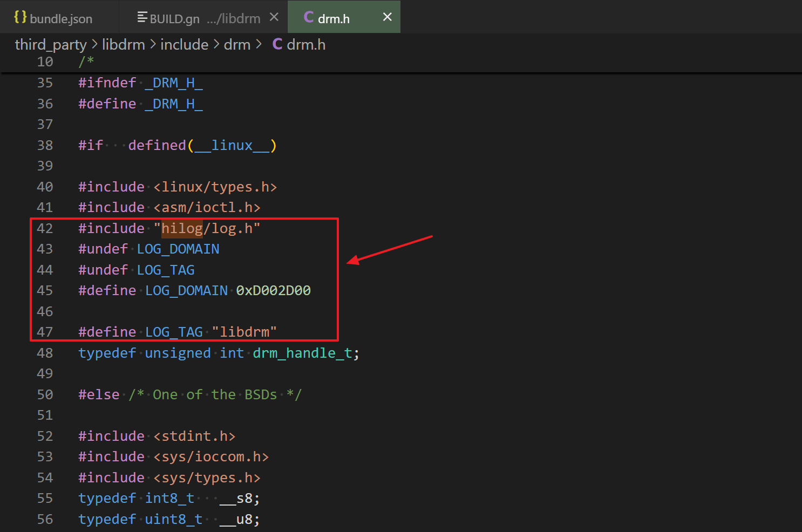Switch to the bundle.json tab
The image size is (802, 532).
point(53,18)
